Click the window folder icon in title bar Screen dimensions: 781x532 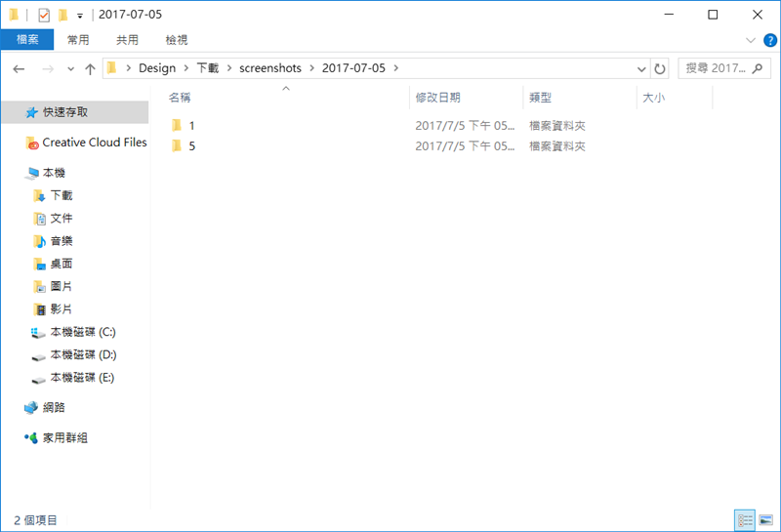(14, 15)
